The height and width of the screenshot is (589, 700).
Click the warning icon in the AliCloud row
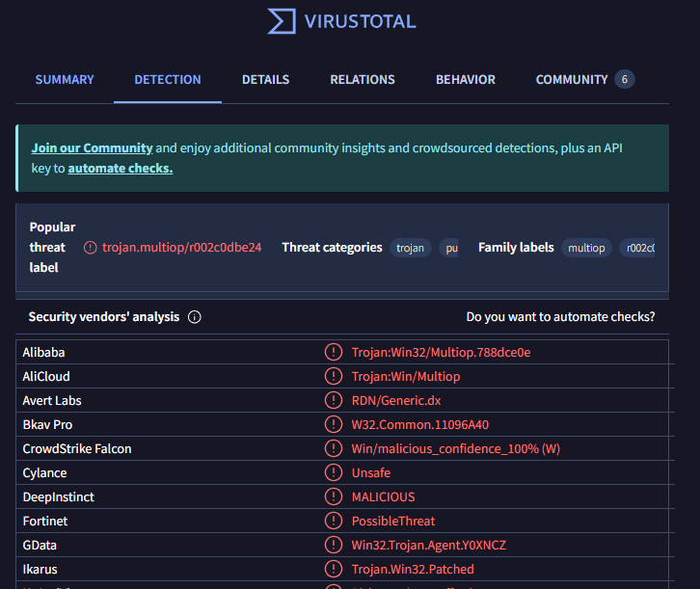click(x=333, y=376)
